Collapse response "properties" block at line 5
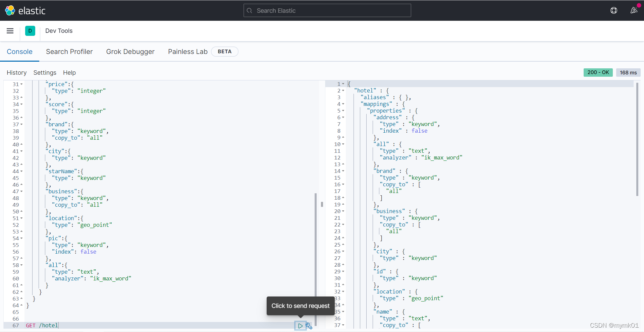 coord(343,111)
